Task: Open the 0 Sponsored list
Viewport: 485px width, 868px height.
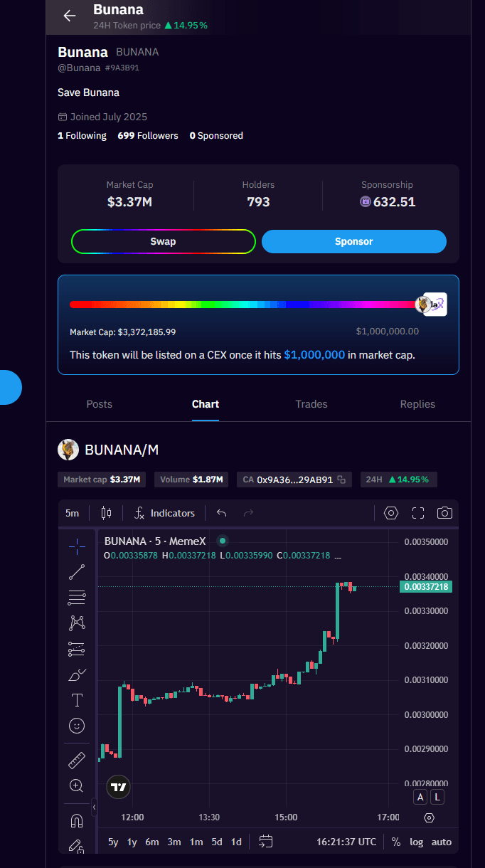Action: click(216, 135)
